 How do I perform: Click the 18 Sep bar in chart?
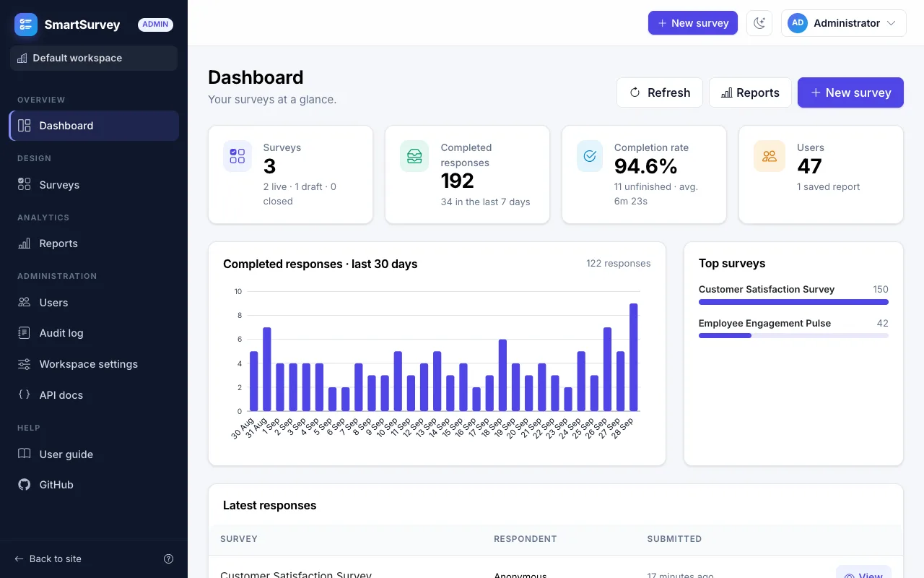click(x=502, y=375)
